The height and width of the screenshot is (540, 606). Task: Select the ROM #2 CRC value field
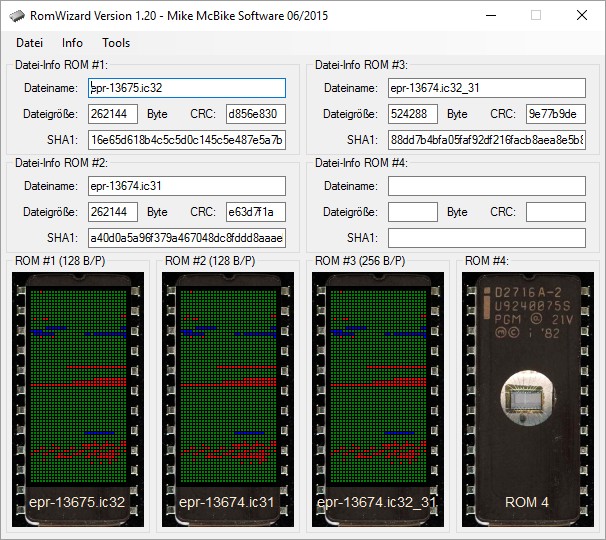point(256,212)
